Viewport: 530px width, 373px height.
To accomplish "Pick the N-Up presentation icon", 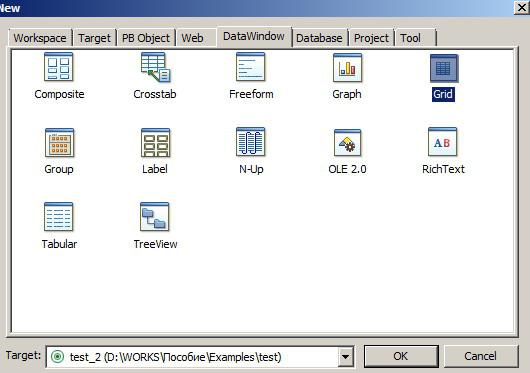I will 250,142.
